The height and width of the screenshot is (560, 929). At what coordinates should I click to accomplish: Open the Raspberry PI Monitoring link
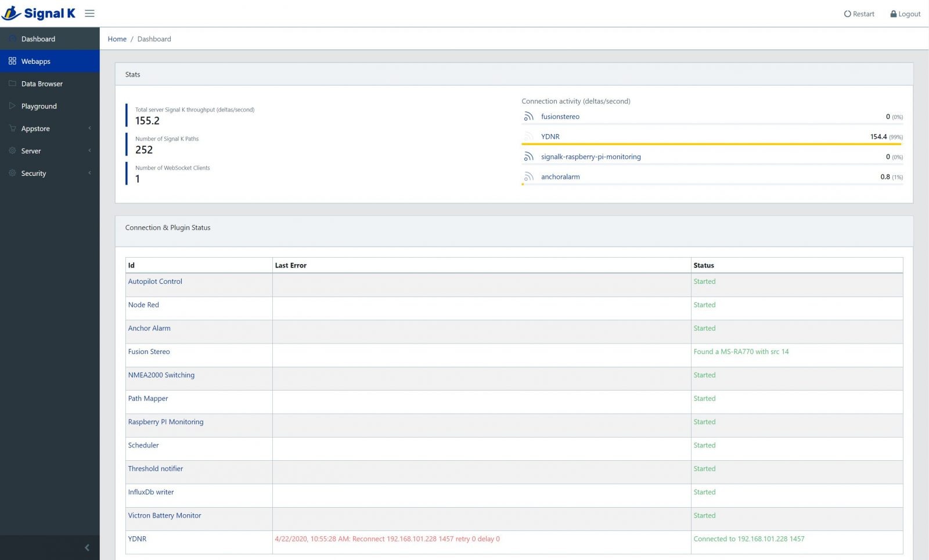click(166, 422)
